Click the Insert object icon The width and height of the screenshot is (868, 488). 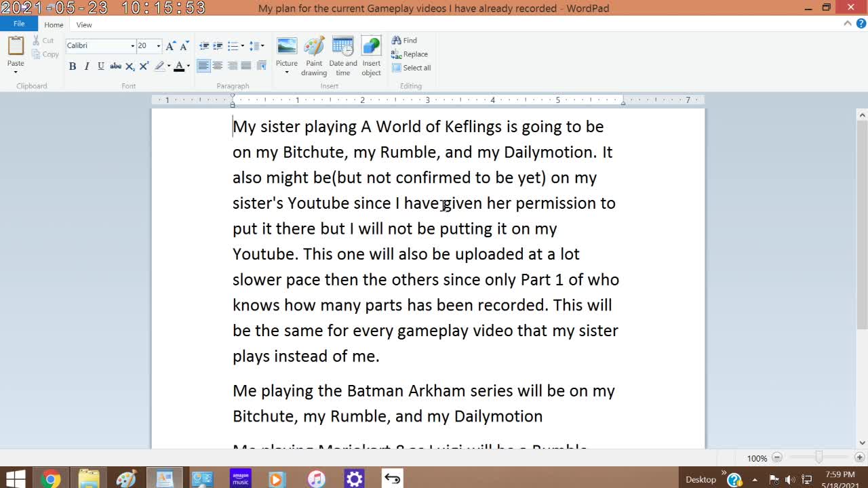pos(371,46)
